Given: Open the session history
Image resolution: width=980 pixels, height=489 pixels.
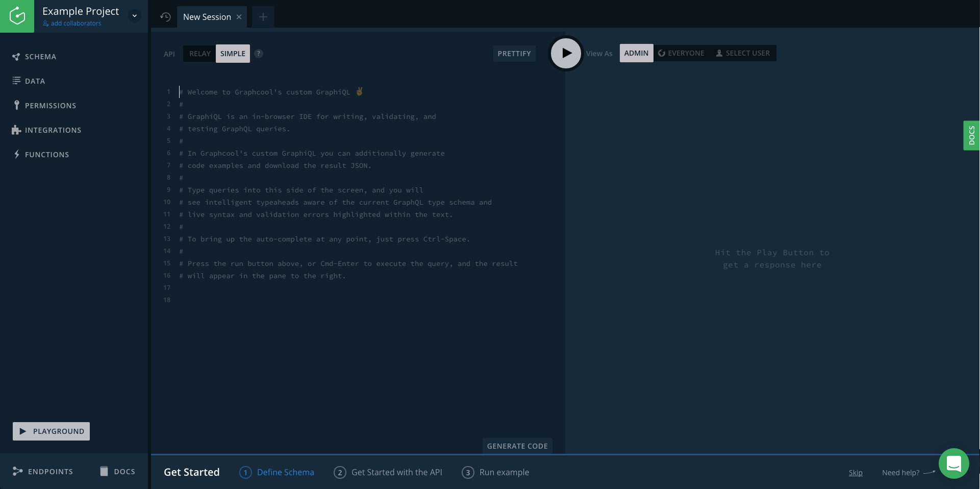Looking at the screenshot, I should [x=164, y=16].
